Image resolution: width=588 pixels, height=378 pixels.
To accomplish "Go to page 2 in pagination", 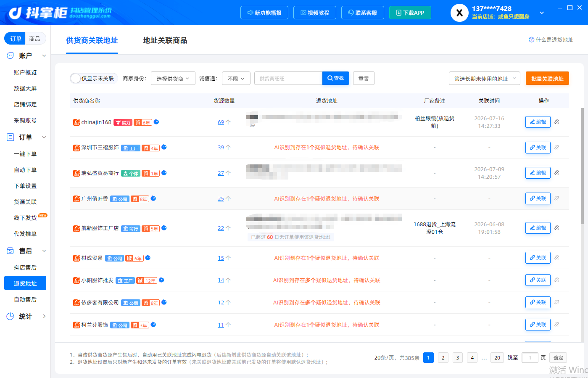I will pyautogui.click(x=443, y=358).
